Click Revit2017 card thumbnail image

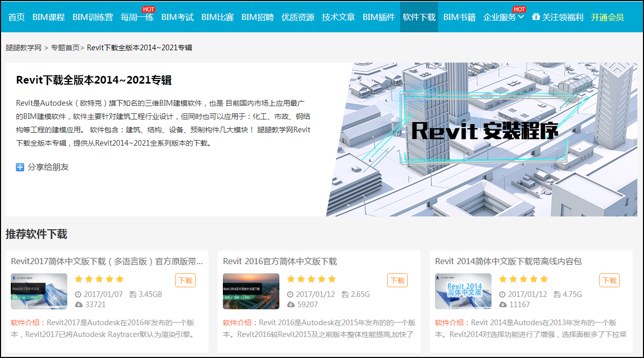39,291
